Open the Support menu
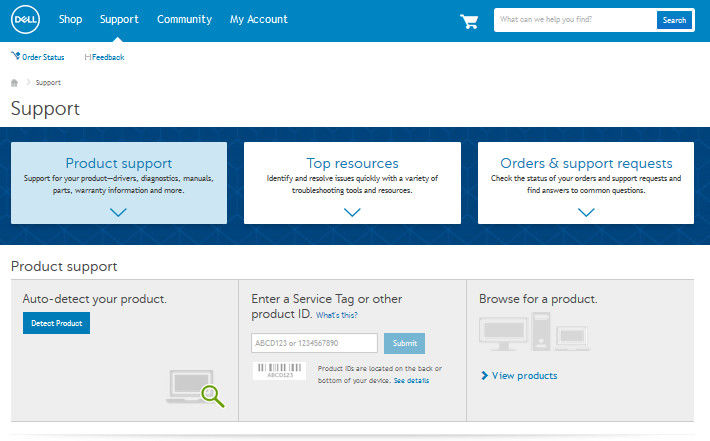This screenshot has height=441, width=710. click(119, 19)
